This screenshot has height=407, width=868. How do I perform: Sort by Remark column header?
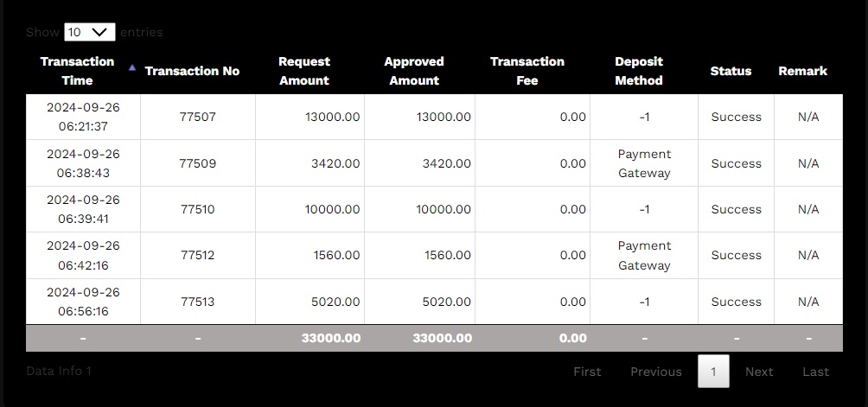pos(802,71)
